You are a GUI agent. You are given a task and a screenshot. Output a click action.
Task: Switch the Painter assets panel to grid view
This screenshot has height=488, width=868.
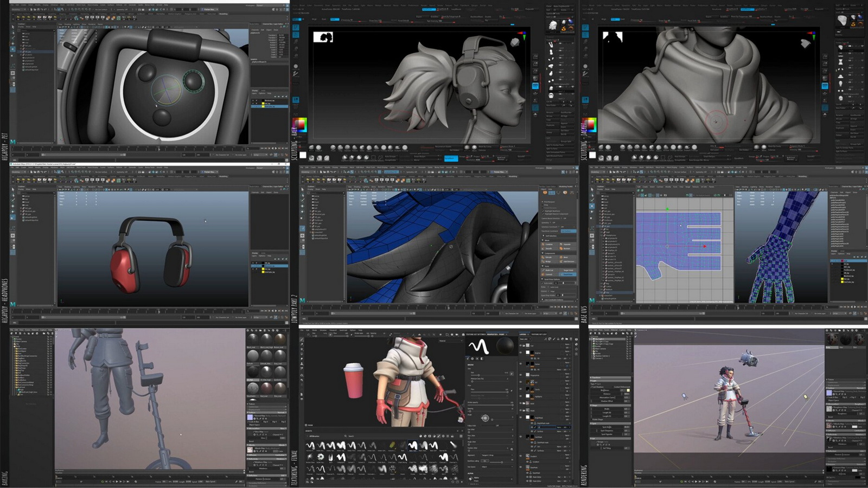click(x=461, y=436)
